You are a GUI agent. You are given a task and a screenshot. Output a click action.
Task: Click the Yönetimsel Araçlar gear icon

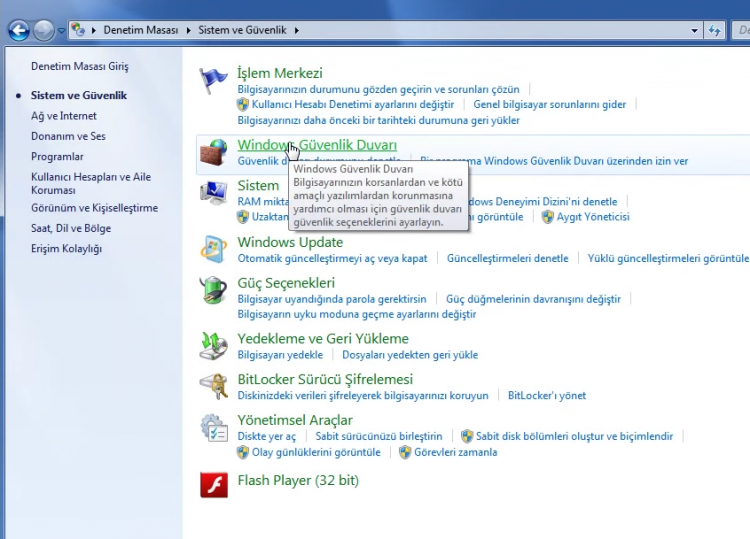213,428
